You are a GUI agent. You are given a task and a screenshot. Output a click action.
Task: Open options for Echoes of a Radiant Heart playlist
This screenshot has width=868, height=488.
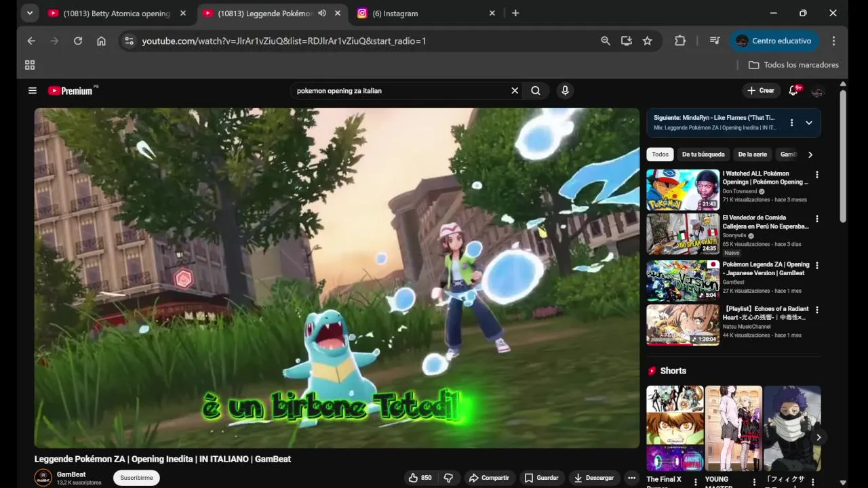pos(816,310)
